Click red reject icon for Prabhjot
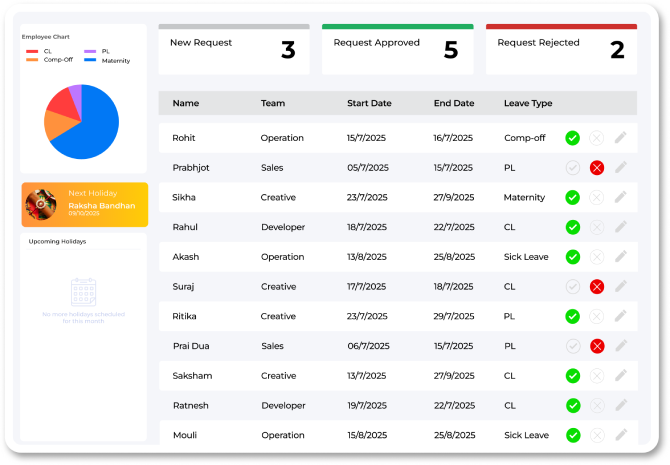The image size is (670, 465). (597, 168)
